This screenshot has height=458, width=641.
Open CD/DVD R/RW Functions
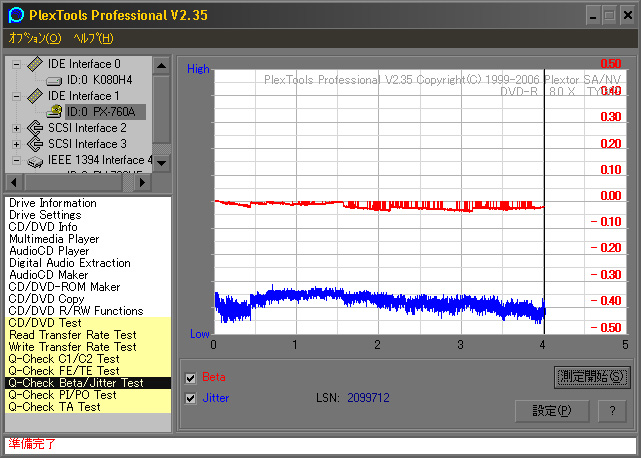[x=88, y=311]
